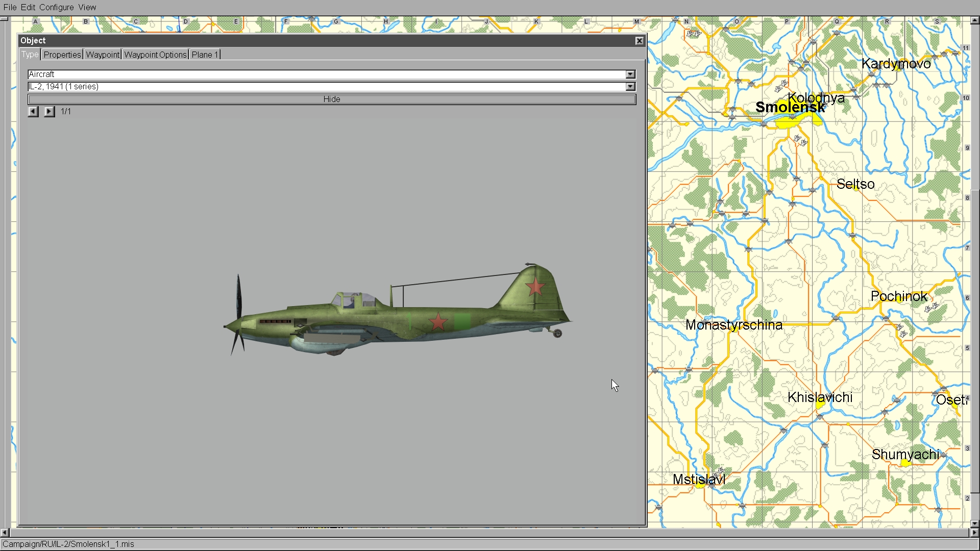Show the next aircraft skin arrow

(x=49, y=111)
